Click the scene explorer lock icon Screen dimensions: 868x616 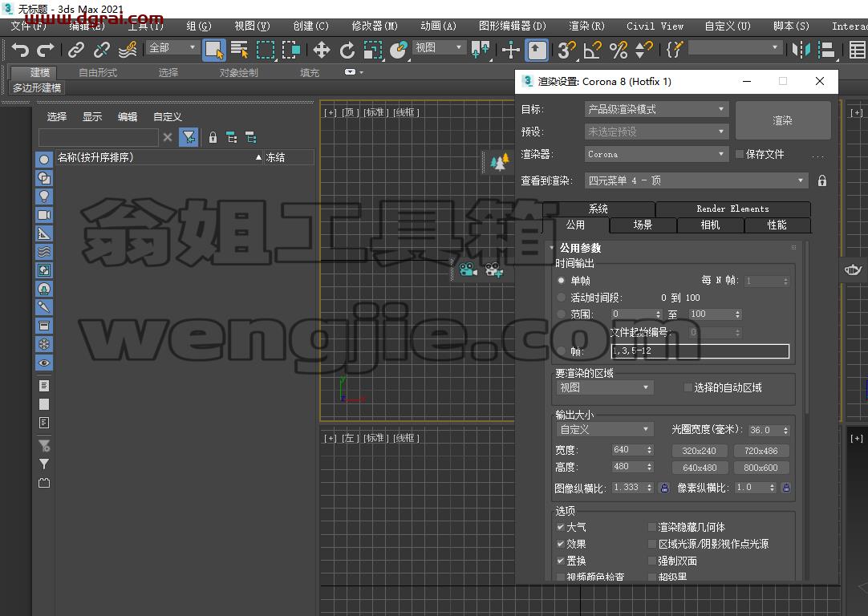213,137
